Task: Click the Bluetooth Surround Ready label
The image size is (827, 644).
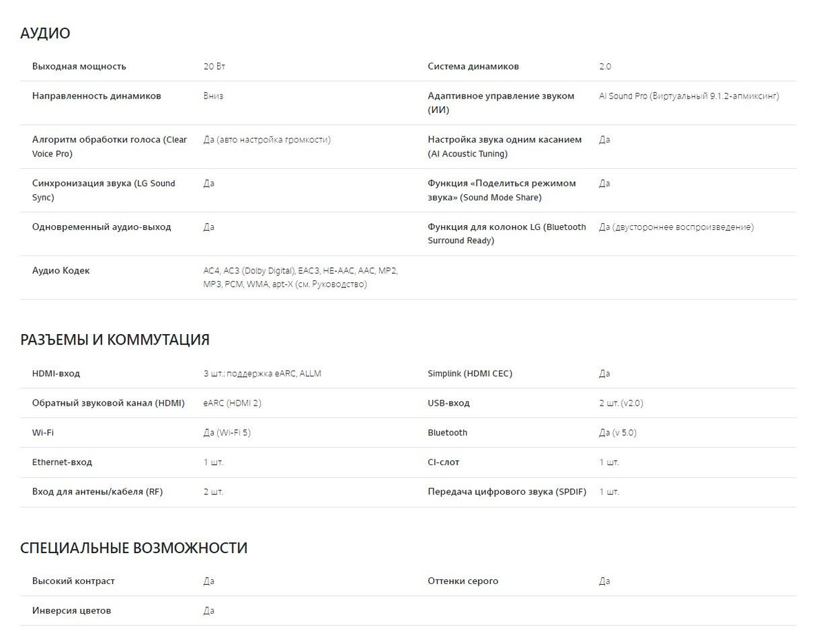Action: pos(507,233)
